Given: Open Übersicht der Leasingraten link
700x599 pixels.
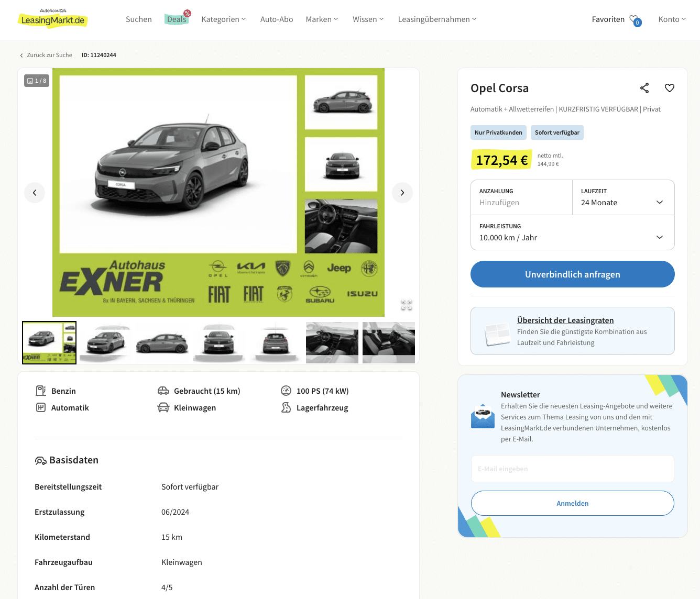Looking at the screenshot, I should click(565, 320).
